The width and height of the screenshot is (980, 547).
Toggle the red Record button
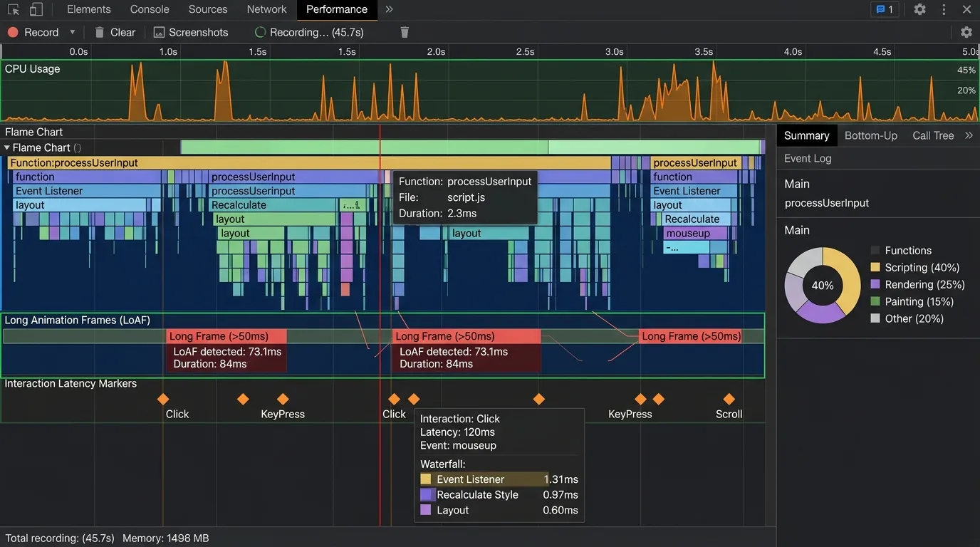click(x=33, y=32)
